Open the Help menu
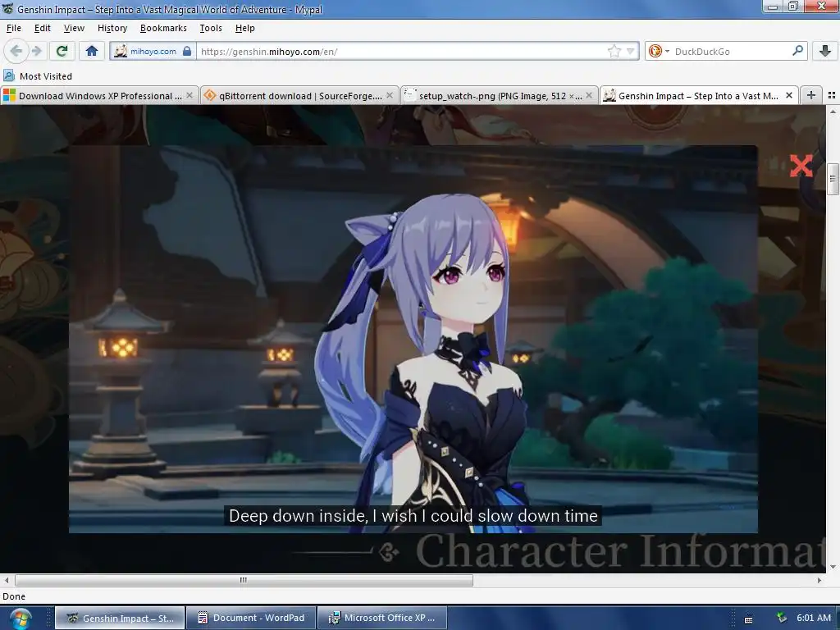The height and width of the screenshot is (630, 840). [244, 28]
